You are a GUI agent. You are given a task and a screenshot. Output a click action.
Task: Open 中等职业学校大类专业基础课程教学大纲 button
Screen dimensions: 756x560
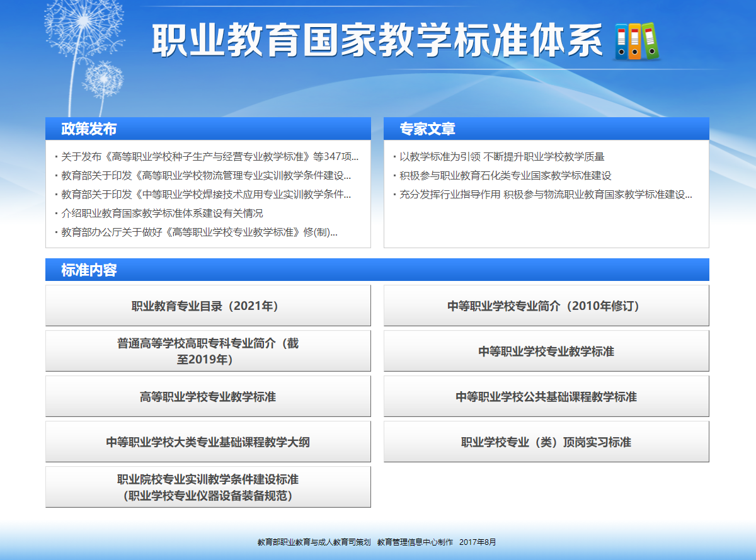(x=208, y=442)
